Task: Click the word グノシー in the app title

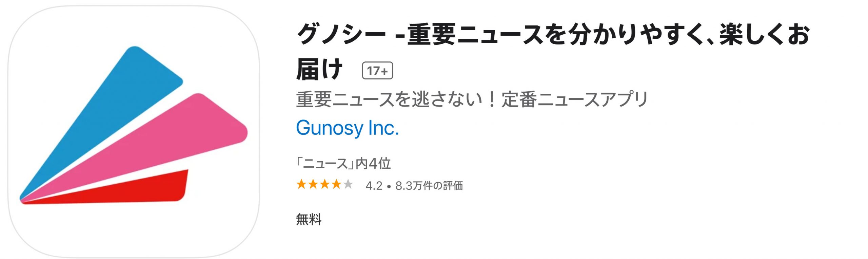Action: click(341, 35)
